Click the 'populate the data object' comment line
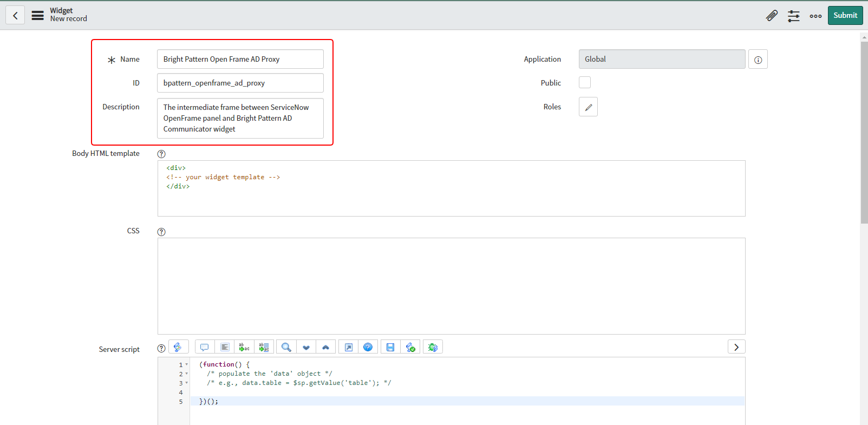Image resolution: width=868 pixels, height=425 pixels. 269,374
